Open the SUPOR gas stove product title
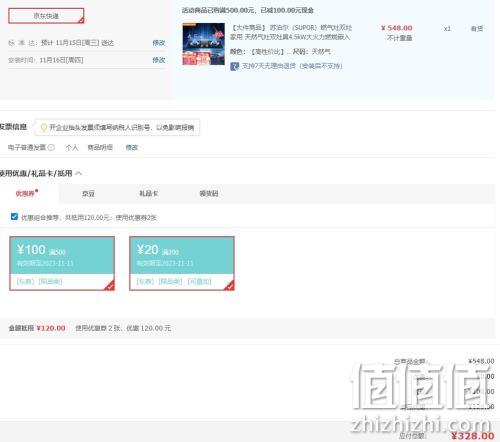Image resolution: width=500 pixels, height=442 pixels. click(291, 32)
